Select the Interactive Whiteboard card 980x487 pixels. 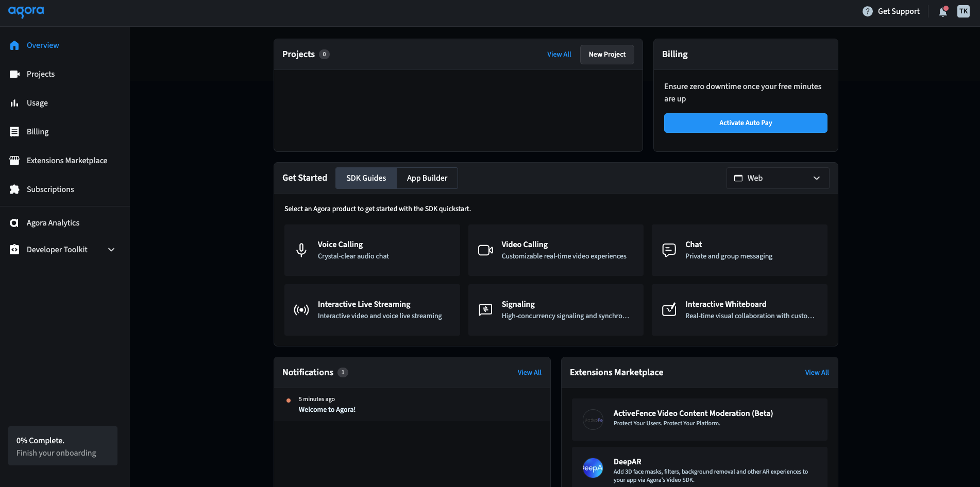point(739,310)
